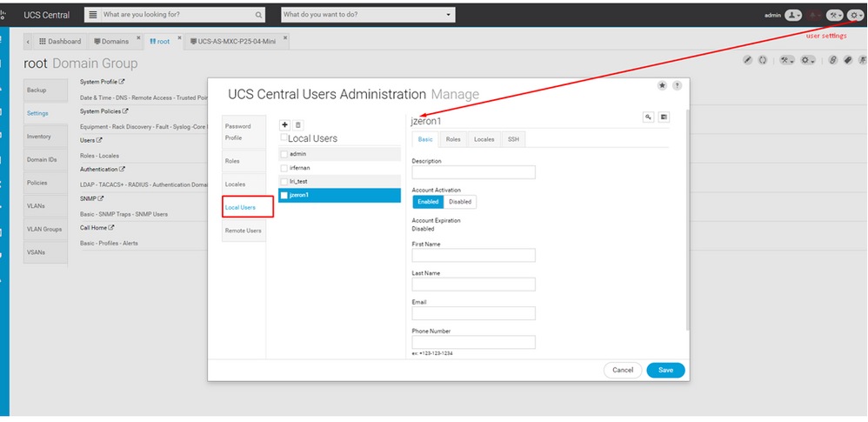This screenshot has width=868, height=422.
Task: Click the star favorite icon in dialog
Action: [662, 85]
